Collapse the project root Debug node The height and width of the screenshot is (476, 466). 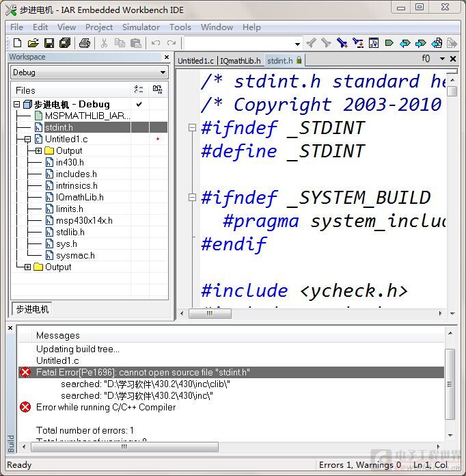17,105
